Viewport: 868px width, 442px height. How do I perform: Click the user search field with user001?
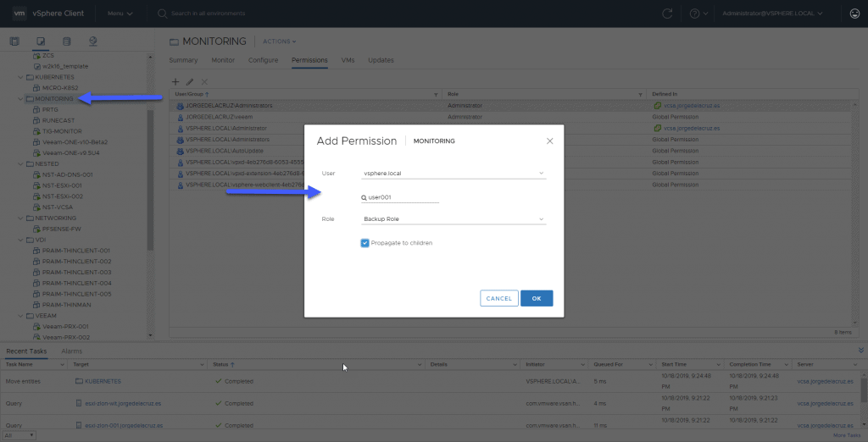pos(400,197)
